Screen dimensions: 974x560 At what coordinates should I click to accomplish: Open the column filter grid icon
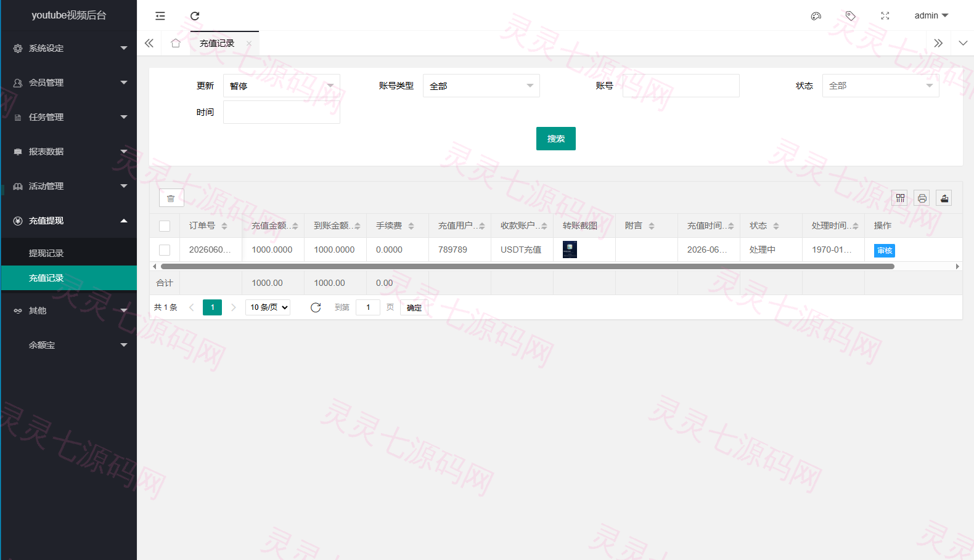(901, 198)
